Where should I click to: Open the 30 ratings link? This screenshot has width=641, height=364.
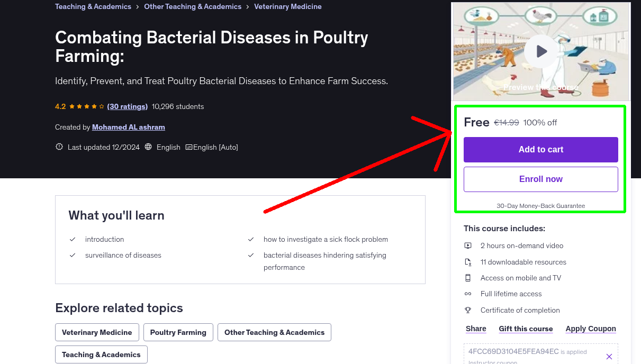[x=127, y=106]
